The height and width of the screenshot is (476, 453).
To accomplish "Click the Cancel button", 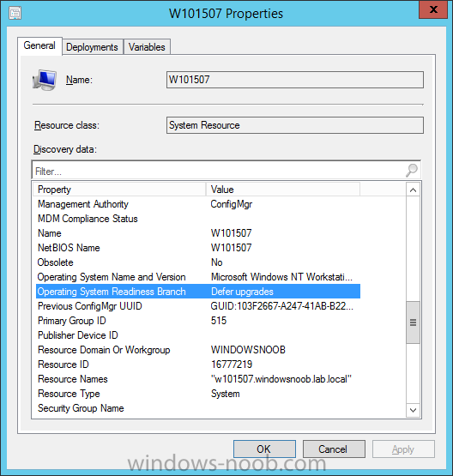I will click(x=334, y=449).
